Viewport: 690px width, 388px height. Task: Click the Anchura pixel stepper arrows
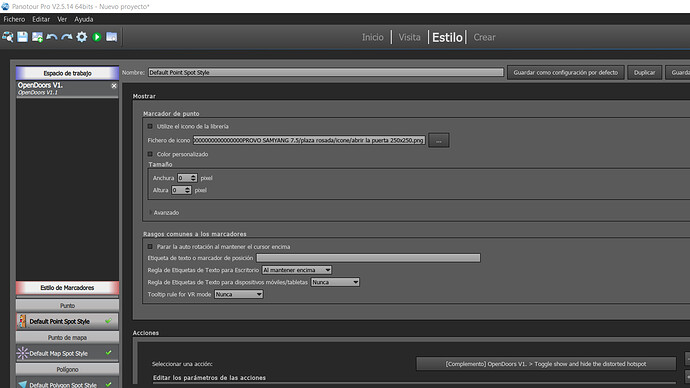pos(194,178)
